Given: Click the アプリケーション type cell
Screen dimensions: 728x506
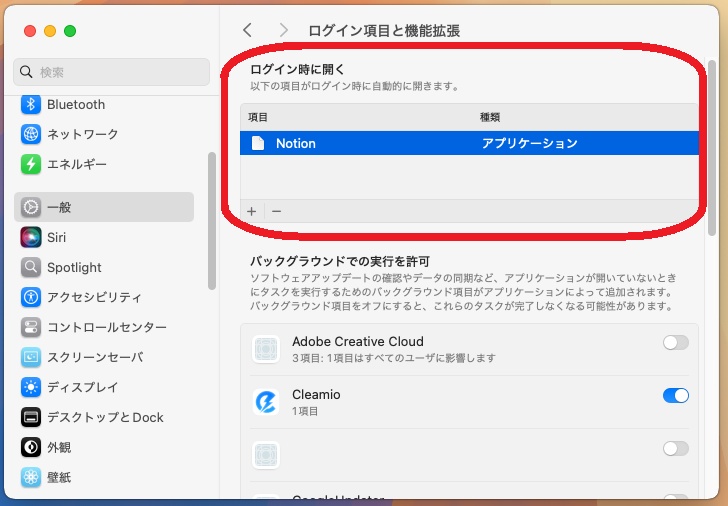Looking at the screenshot, I should pos(529,143).
